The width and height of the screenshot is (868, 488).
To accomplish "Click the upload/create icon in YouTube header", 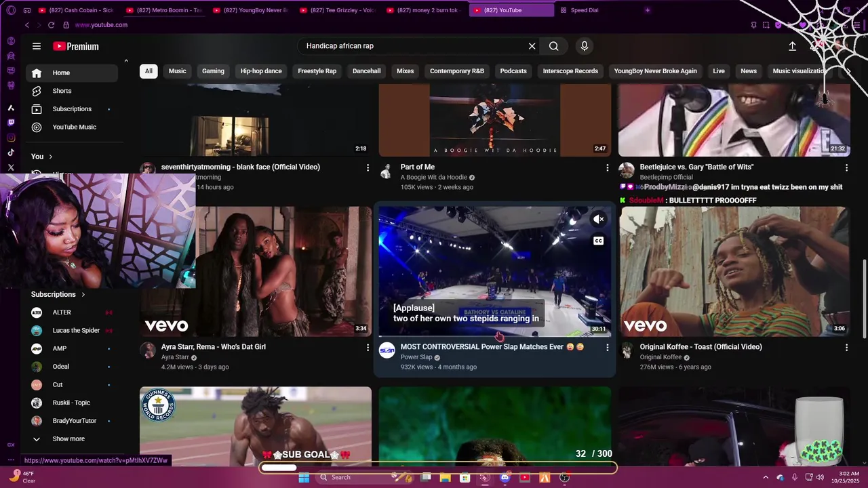I will [x=792, y=46].
